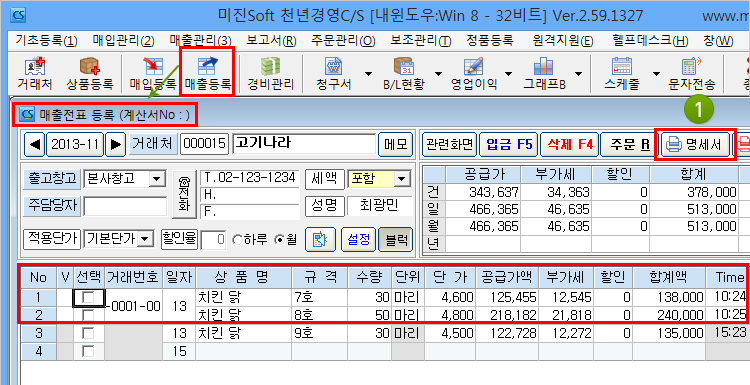Open the 경비관리 toolbar icon

pyautogui.click(x=270, y=74)
